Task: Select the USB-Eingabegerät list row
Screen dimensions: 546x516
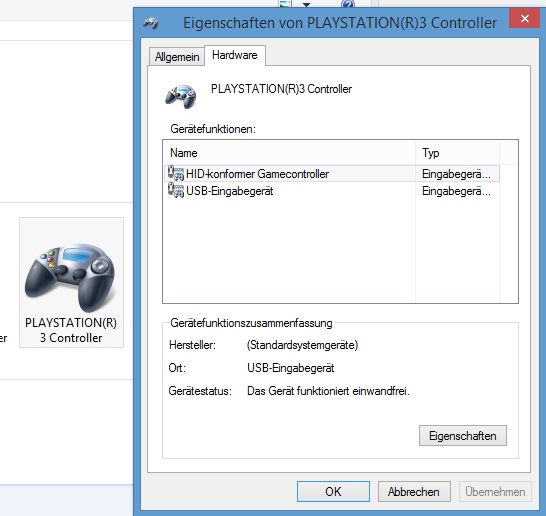Action: [x=331, y=191]
